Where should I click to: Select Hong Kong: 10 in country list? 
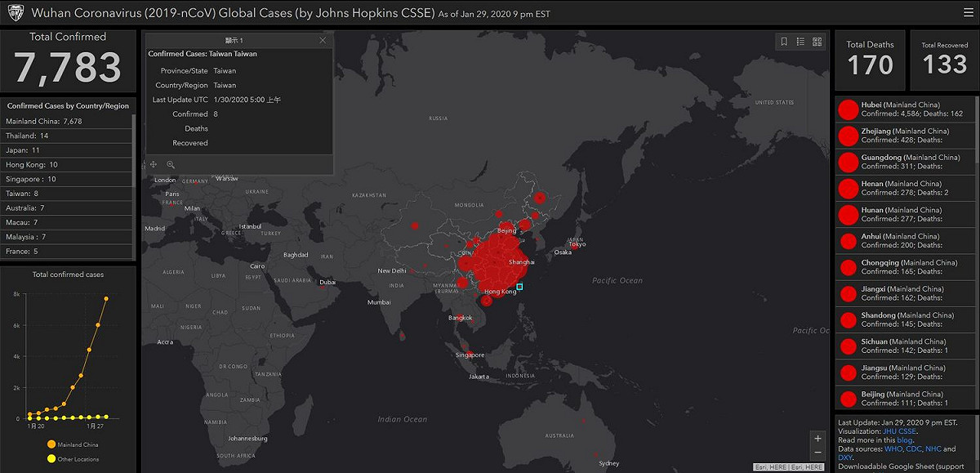pyautogui.click(x=67, y=164)
